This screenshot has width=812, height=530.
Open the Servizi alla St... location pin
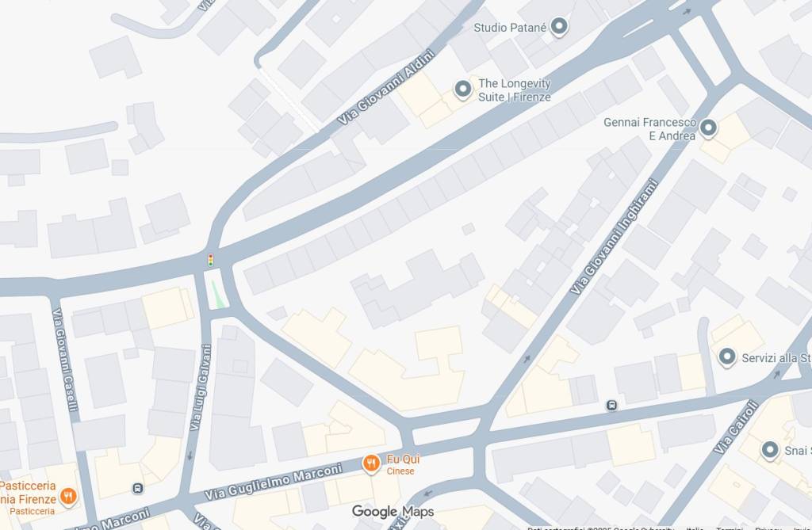click(x=727, y=357)
